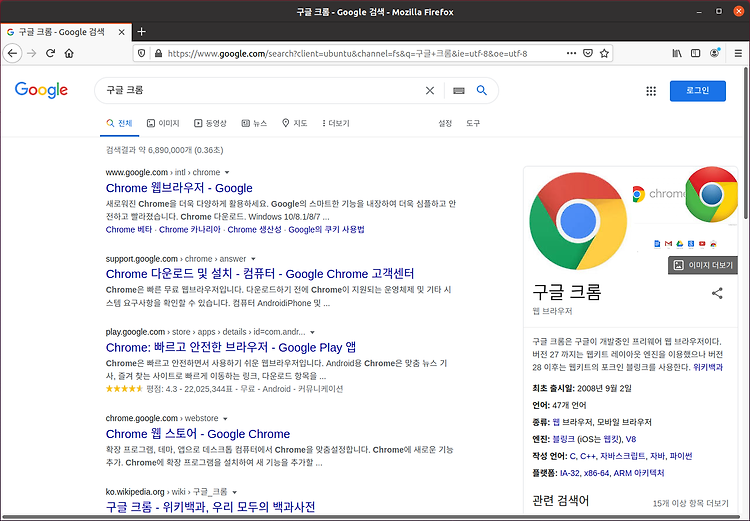
Task: Expand dropdown arrow next to support.google.com result
Action: tap(253, 259)
